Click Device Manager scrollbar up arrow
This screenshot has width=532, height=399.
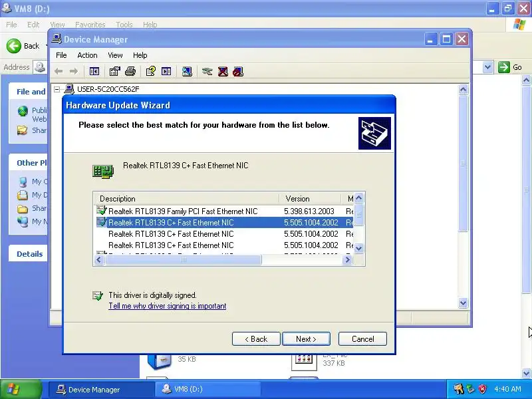[463, 90]
